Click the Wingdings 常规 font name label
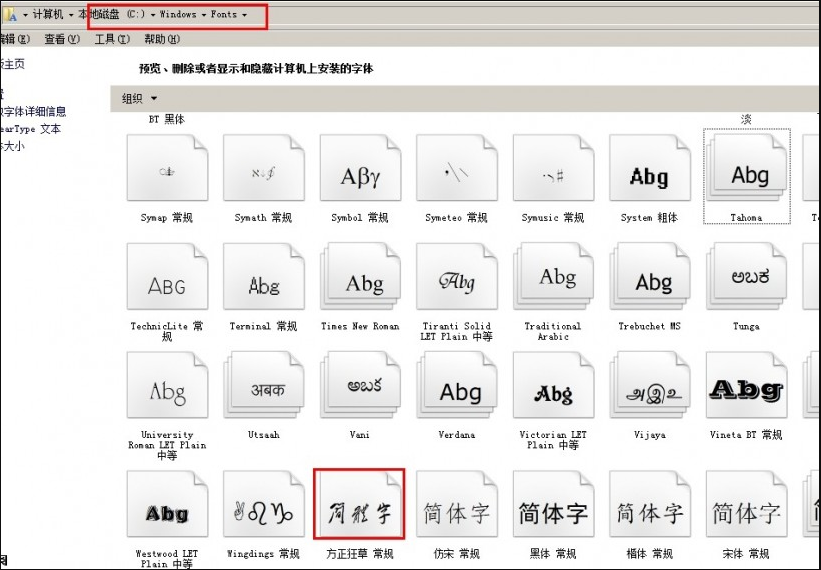This screenshot has height=570, width=821. click(x=263, y=553)
